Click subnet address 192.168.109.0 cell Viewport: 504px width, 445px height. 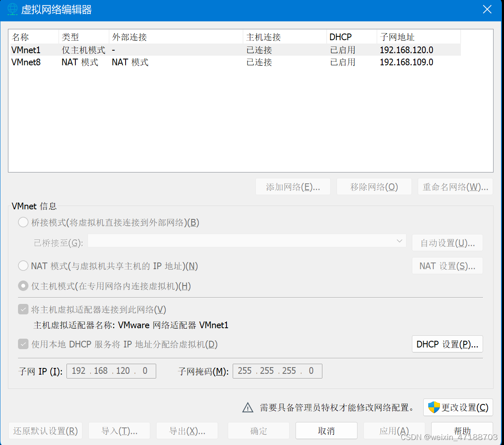pos(406,62)
